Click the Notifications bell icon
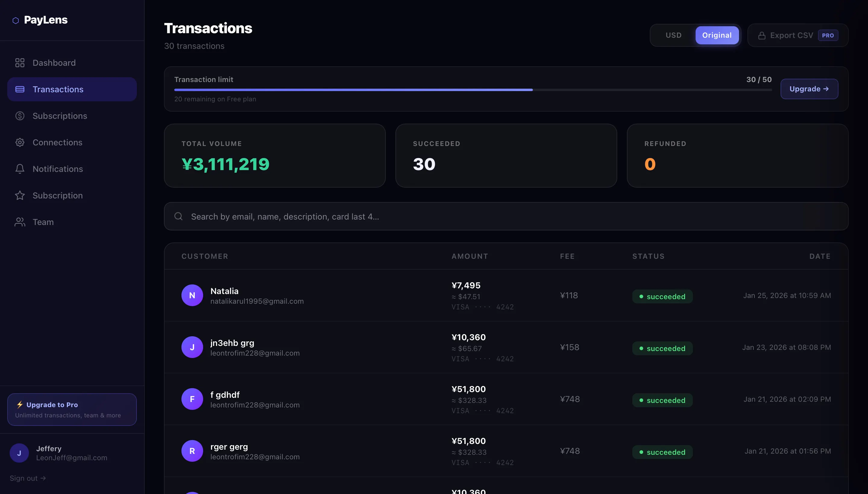Viewport: 868px width, 494px height. (20, 169)
